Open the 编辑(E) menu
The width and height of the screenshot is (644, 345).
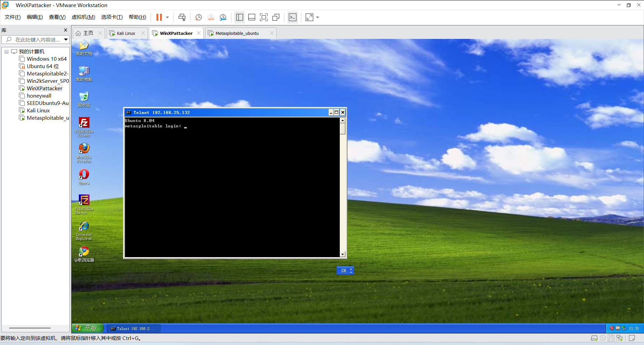coord(35,17)
